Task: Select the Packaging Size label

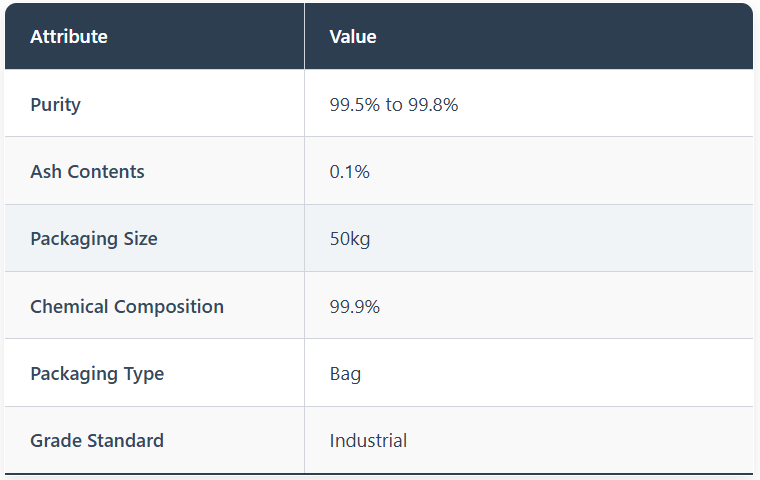Action: pos(94,239)
